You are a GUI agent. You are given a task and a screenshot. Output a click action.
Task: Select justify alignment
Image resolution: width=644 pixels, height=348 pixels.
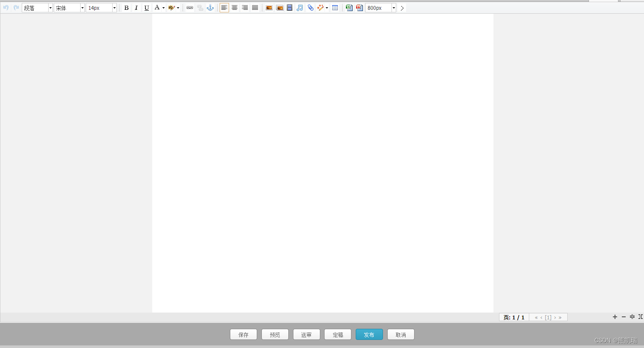[255, 8]
